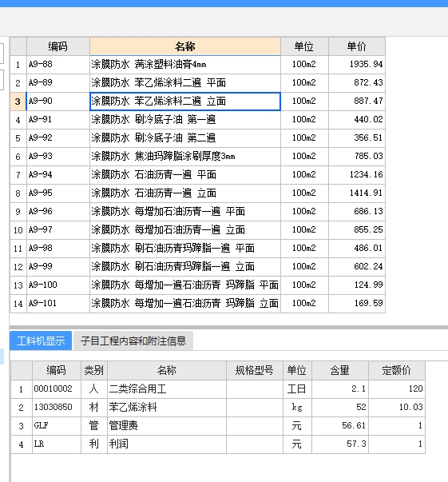448x482 pixels.
Task: Click upper table 单位 column header
Action: coord(304,46)
